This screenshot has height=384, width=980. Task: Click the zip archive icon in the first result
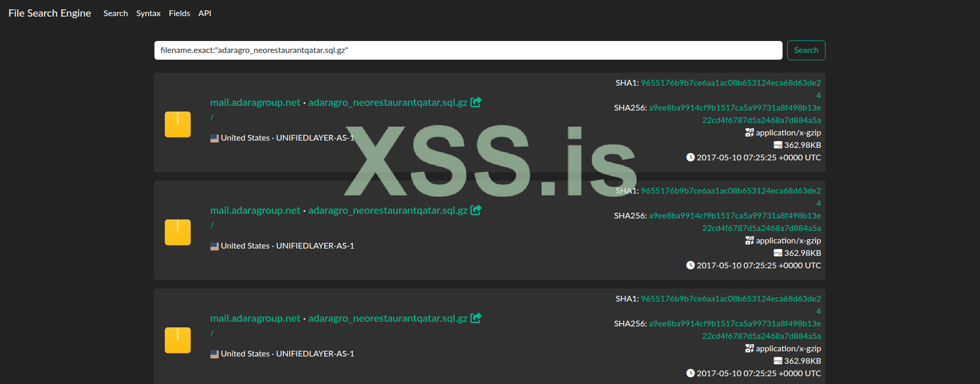click(x=178, y=125)
